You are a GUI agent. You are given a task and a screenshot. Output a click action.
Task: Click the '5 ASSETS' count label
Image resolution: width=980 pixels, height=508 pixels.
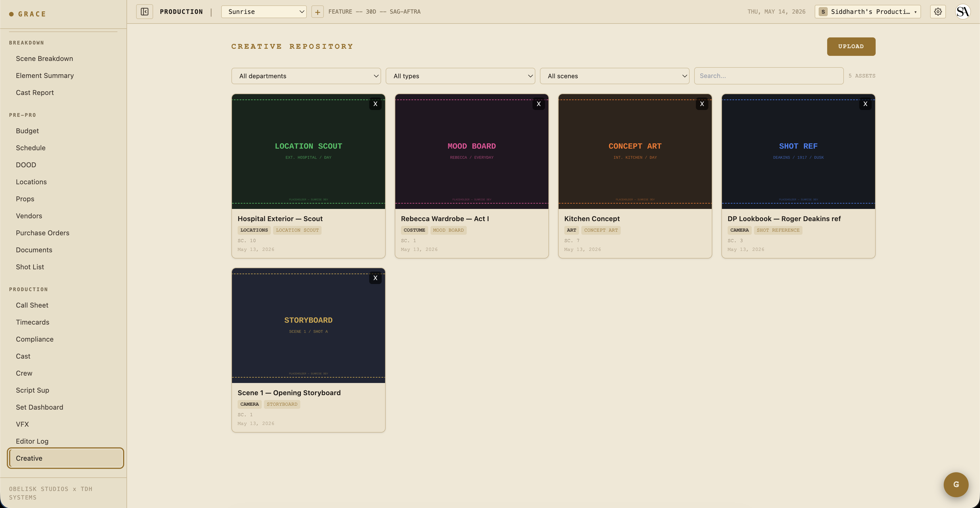tap(862, 76)
